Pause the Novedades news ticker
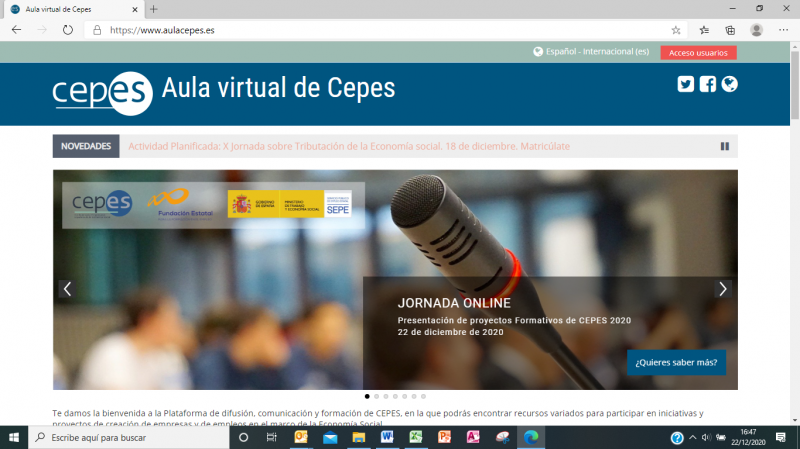The height and width of the screenshot is (449, 800). (725, 146)
